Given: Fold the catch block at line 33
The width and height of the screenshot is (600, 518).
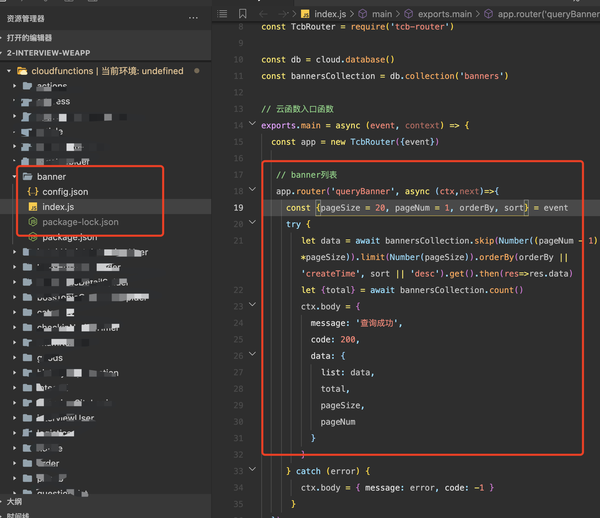Looking at the screenshot, I should 252,469.
